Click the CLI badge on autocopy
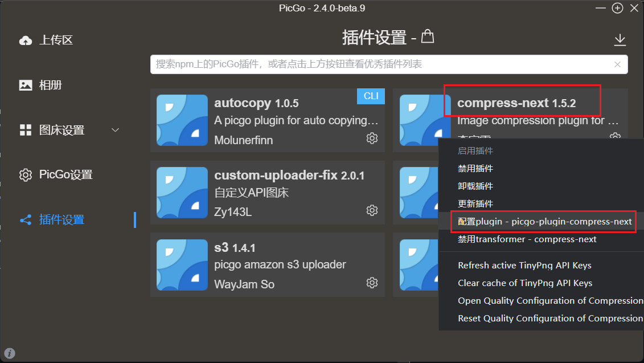Viewport: 644px width, 363px height. tap(371, 96)
